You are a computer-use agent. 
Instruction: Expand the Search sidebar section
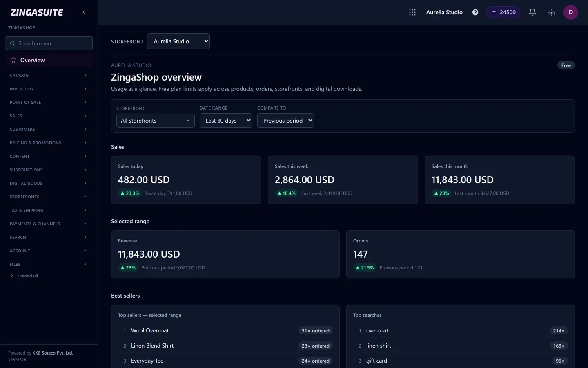[49, 237]
